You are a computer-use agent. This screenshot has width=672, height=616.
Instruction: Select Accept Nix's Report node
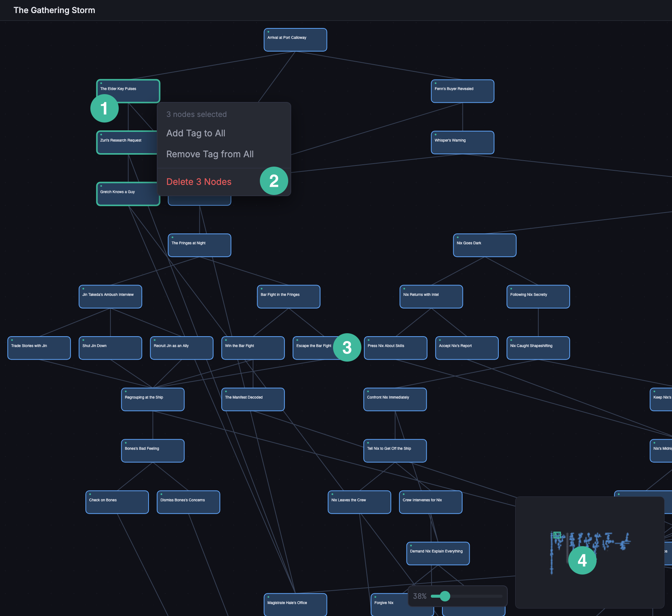(467, 348)
